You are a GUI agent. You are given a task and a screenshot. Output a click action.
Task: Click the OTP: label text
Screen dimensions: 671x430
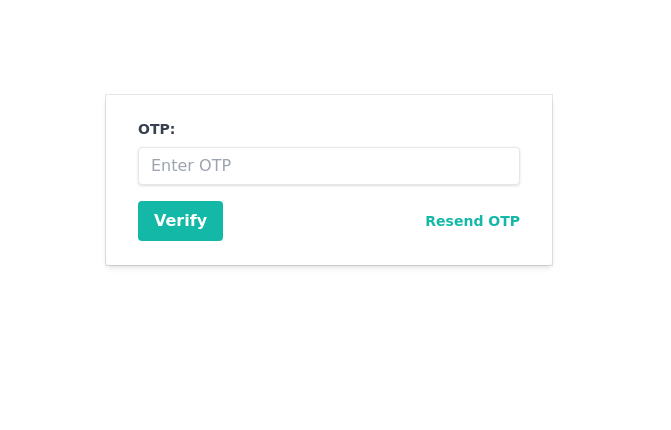click(x=156, y=129)
